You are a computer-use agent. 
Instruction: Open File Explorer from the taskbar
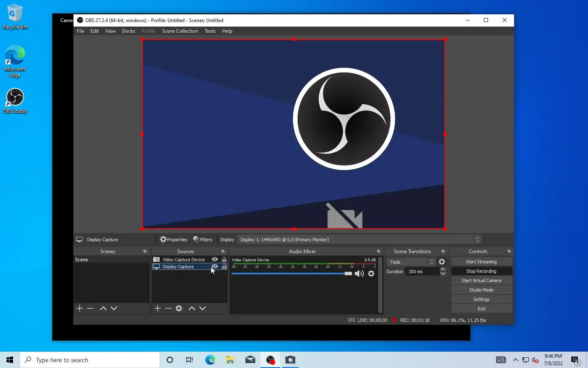[x=230, y=360]
